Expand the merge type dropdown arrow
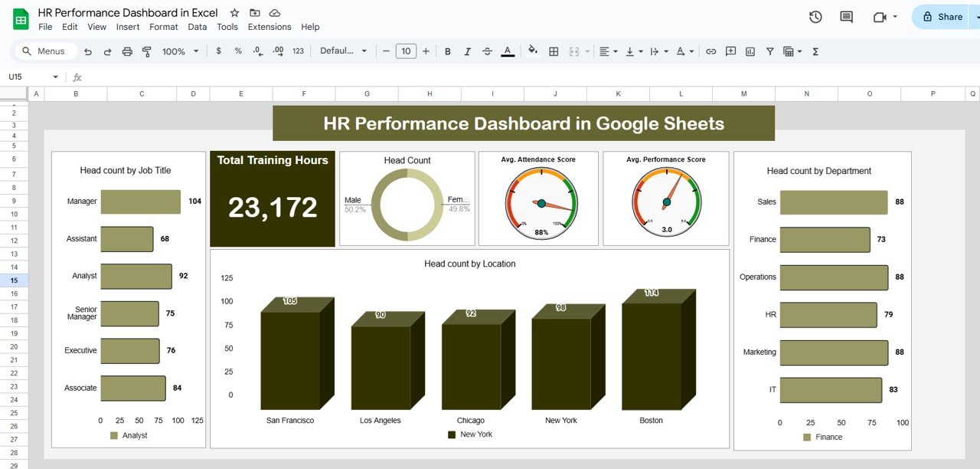Screen dimensions: 980x469 (588, 51)
